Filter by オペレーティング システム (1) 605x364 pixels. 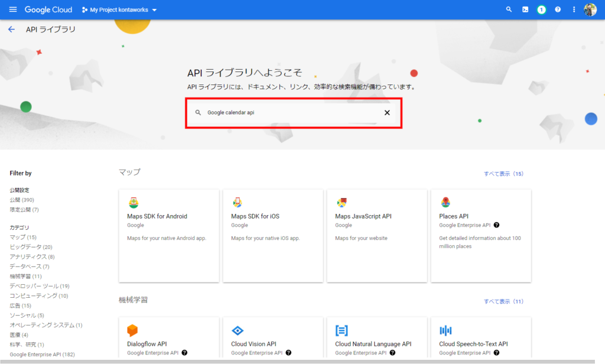46,325
